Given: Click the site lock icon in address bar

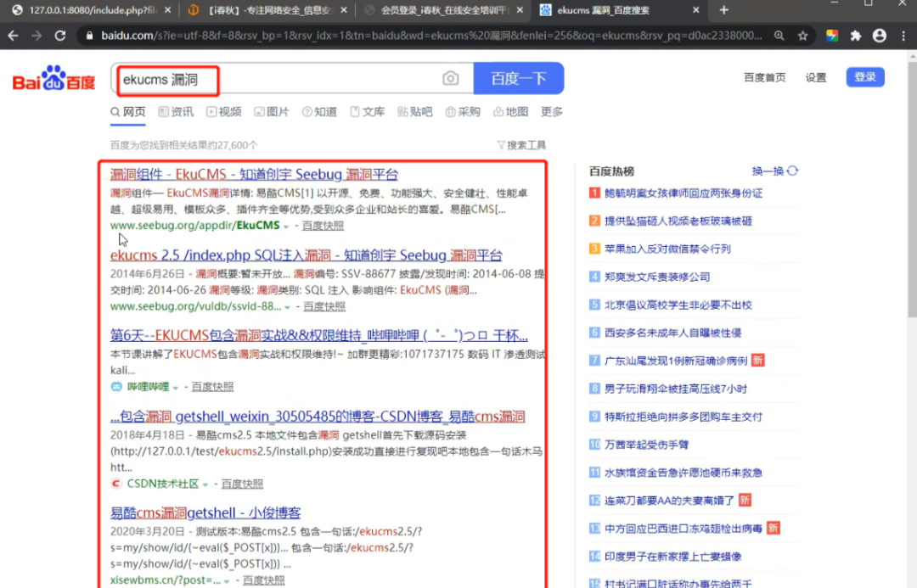Looking at the screenshot, I should tap(89, 36).
